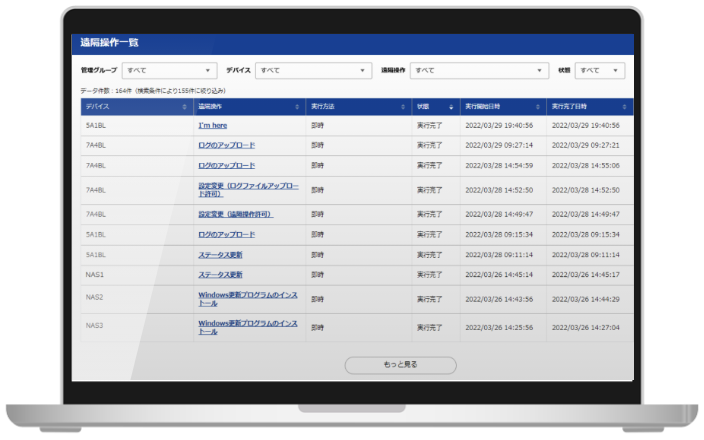Expand the 状態 filter dropdown
Viewport: 704px width, 440px height.
(x=601, y=71)
